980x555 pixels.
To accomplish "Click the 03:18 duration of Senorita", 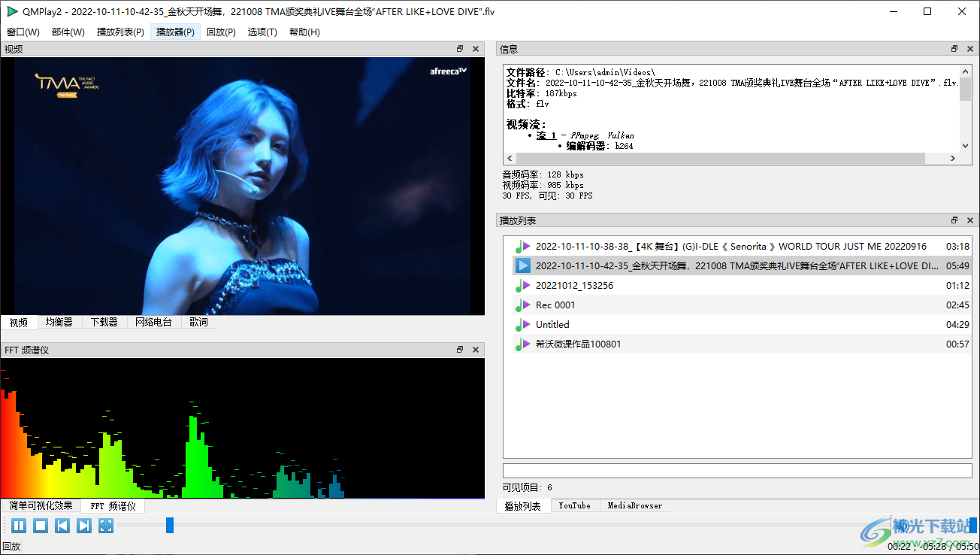I will tap(957, 246).
